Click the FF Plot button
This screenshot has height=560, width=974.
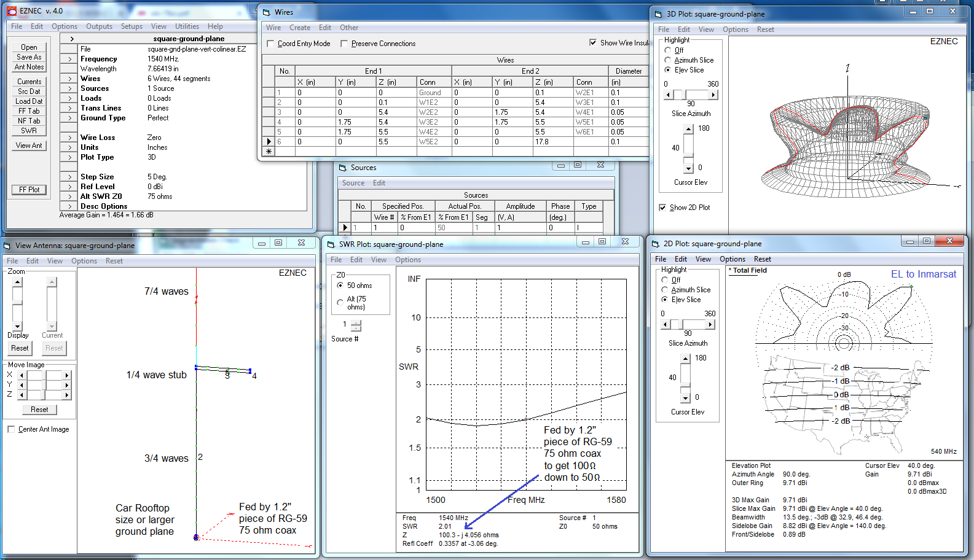29,190
